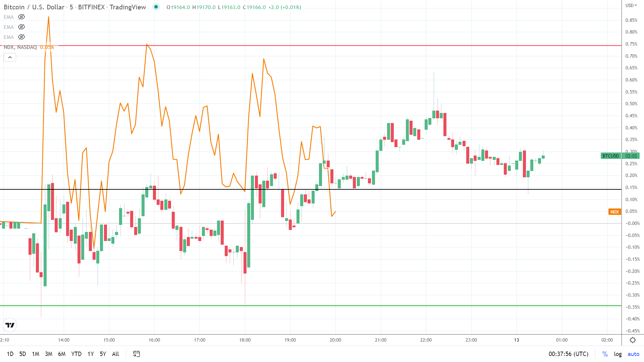Show the first hidden EMA indicator
This screenshot has width=644, height=362.
click(21, 17)
